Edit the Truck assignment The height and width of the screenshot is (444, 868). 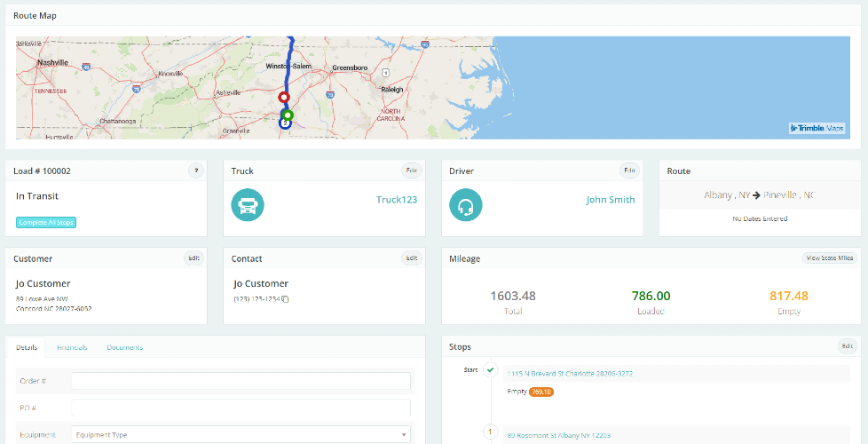411,170
